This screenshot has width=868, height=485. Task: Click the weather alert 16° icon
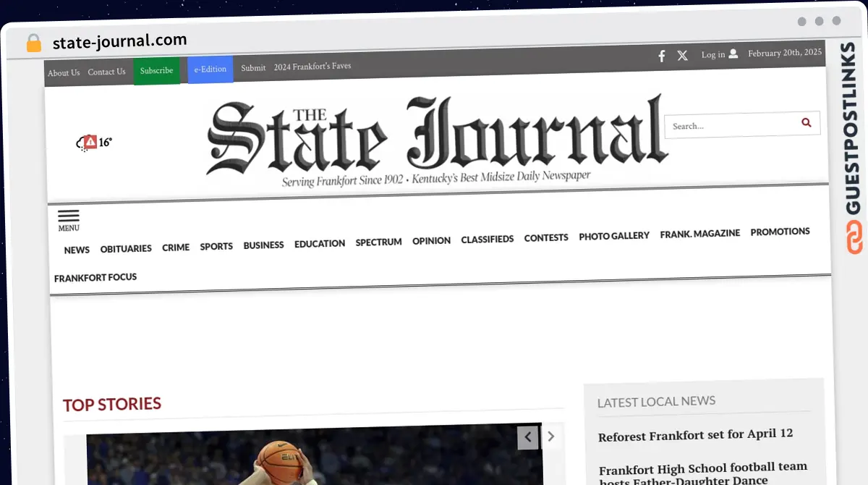pos(94,143)
